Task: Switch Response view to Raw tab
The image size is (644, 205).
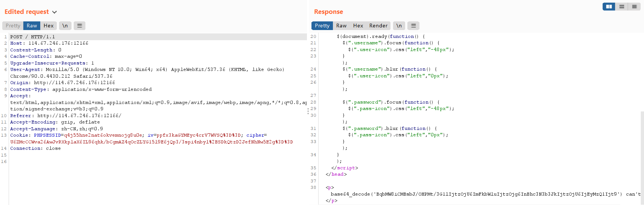Action: [x=341, y=26]
